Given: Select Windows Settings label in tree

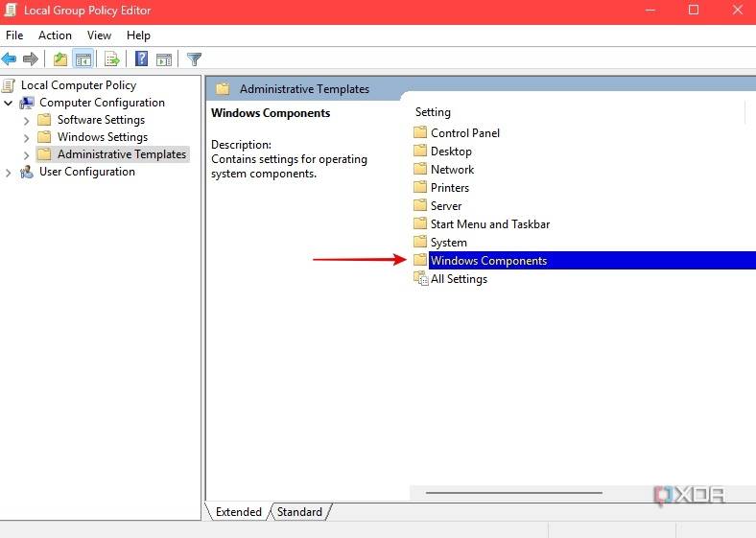Looking at the screenshot, I should click(x=103, y=137).
